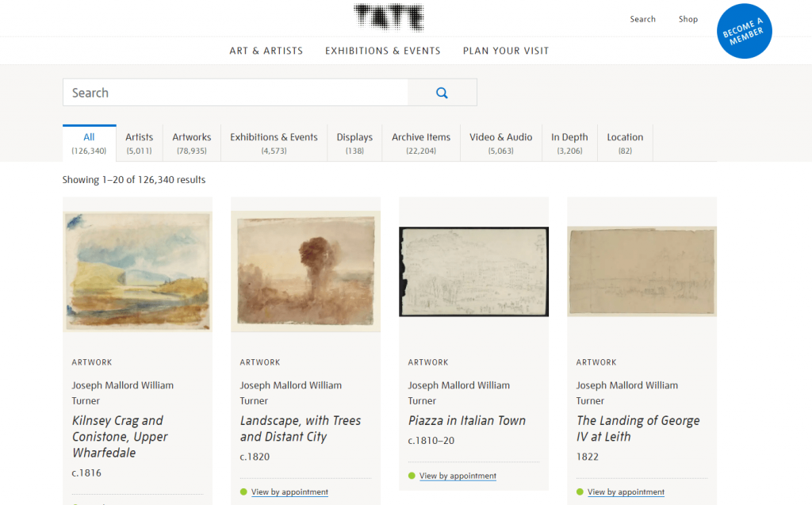
Task: Click into the Search input field
Action: click(235, 93)
